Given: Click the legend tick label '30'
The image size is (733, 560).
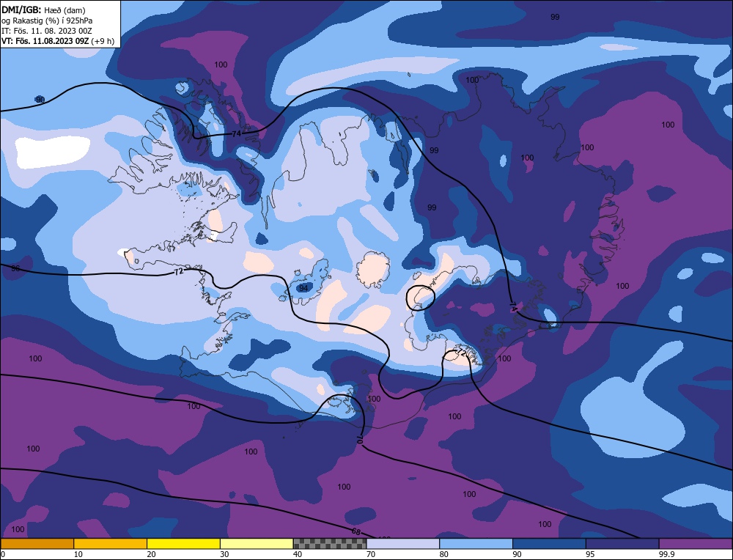Looking at the screenshot, I should 224,554.
